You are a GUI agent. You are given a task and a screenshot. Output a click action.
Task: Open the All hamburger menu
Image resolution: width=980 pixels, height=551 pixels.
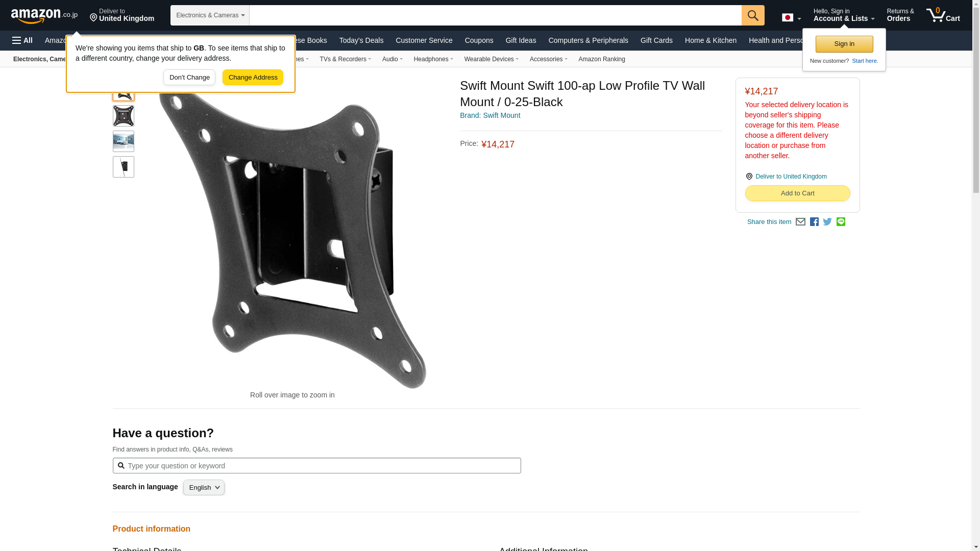click(22, 40)
